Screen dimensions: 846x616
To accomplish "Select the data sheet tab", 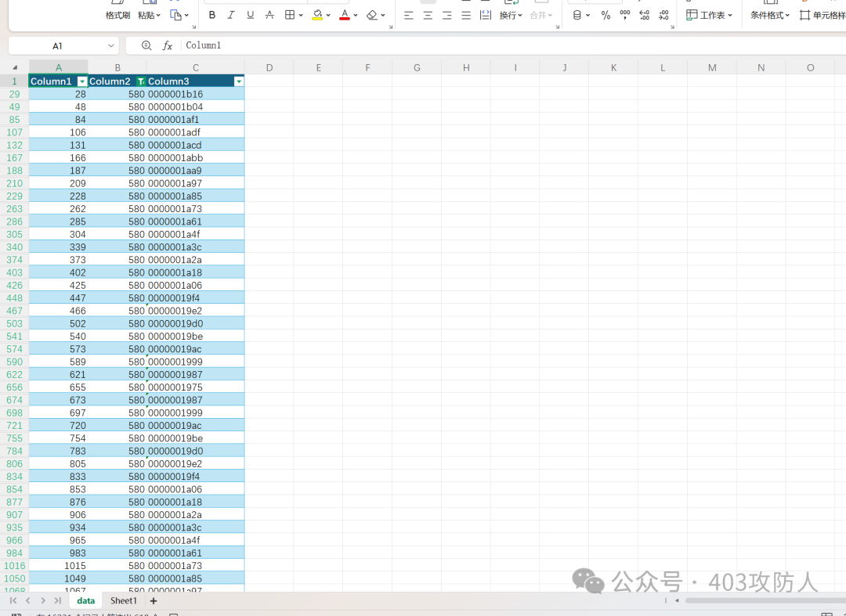I will [85, 601].
